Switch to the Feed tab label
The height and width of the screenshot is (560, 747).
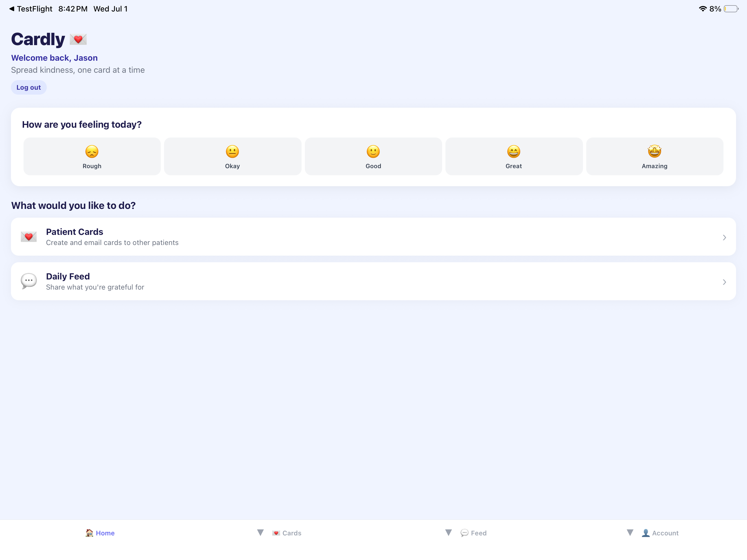(x=478, y=533)
